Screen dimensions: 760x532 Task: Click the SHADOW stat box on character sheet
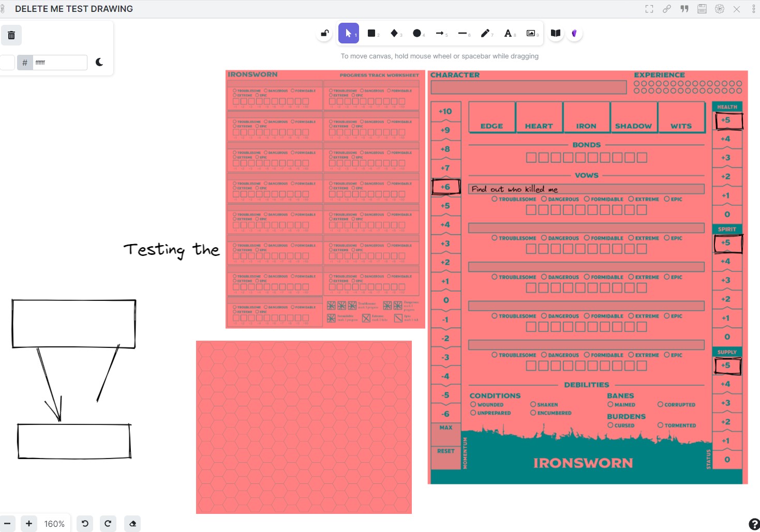click(x=634, y=117)
